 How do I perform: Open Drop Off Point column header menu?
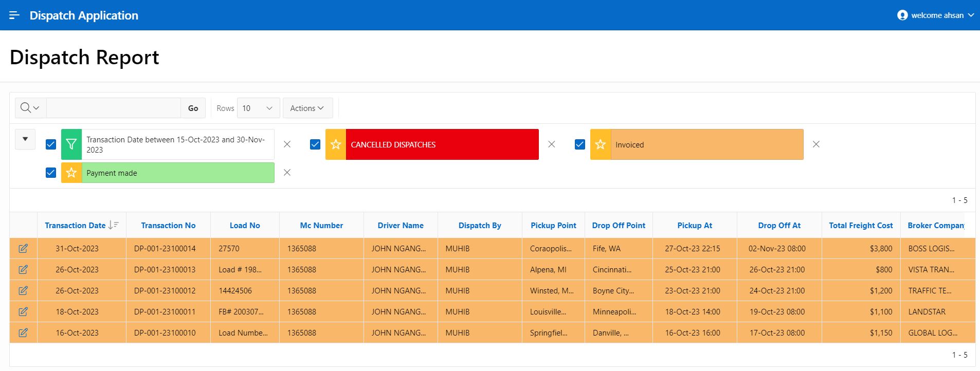(x=619, y=225)
